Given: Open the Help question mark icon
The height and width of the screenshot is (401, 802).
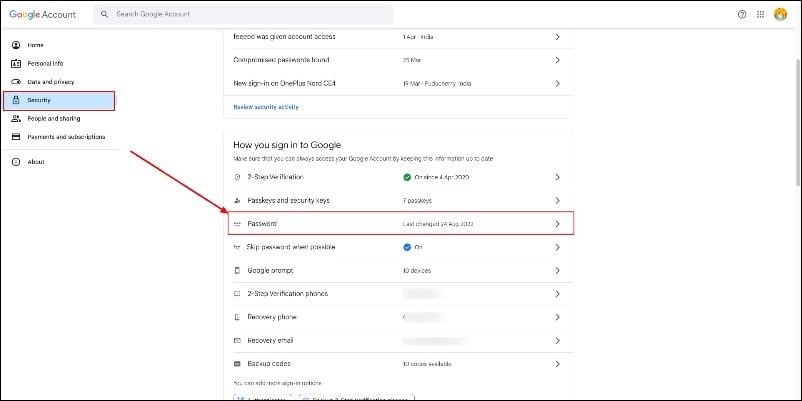Looking at the screenshot, I should point(742,14).
